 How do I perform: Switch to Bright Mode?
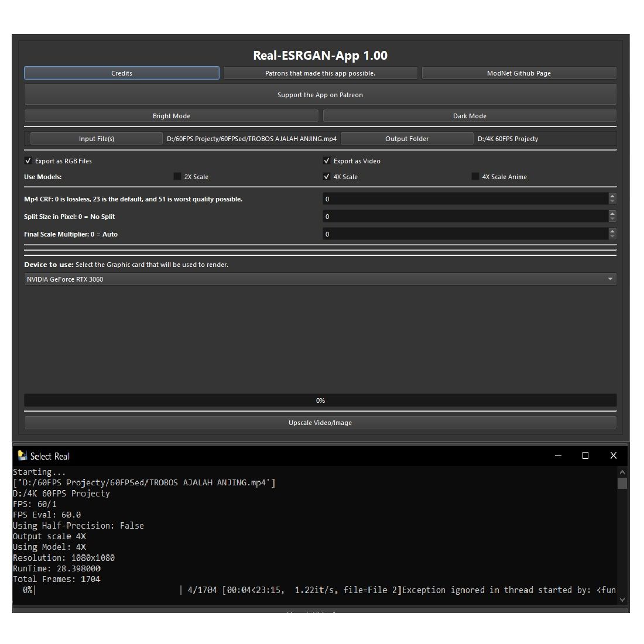click(171, 116)
